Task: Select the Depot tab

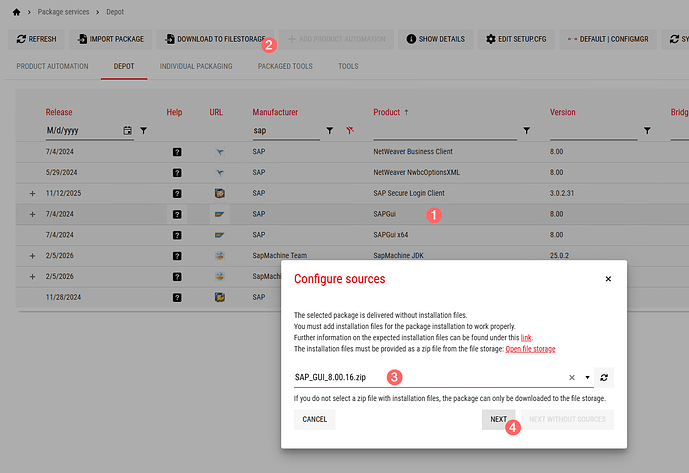Action: [x=124, y=66]
